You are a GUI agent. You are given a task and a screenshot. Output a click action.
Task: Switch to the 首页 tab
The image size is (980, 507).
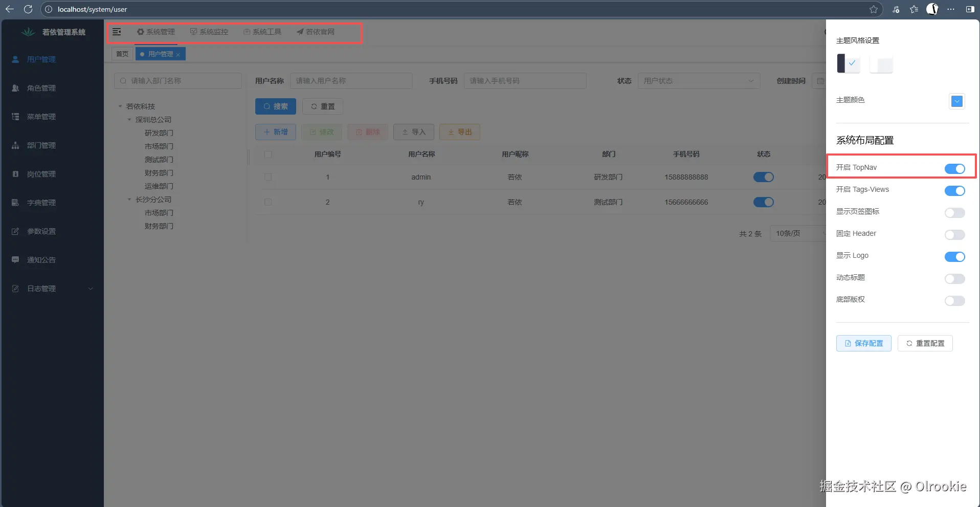click(122, 54)
